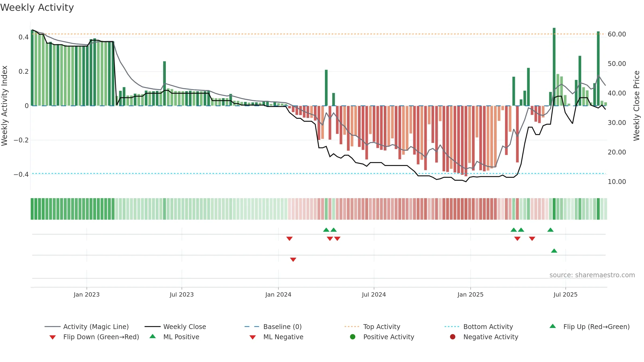The image size is (644, 362).
Task: Click the first red flip-down marker after Jan 2024
Action: [x=289, y=239]
